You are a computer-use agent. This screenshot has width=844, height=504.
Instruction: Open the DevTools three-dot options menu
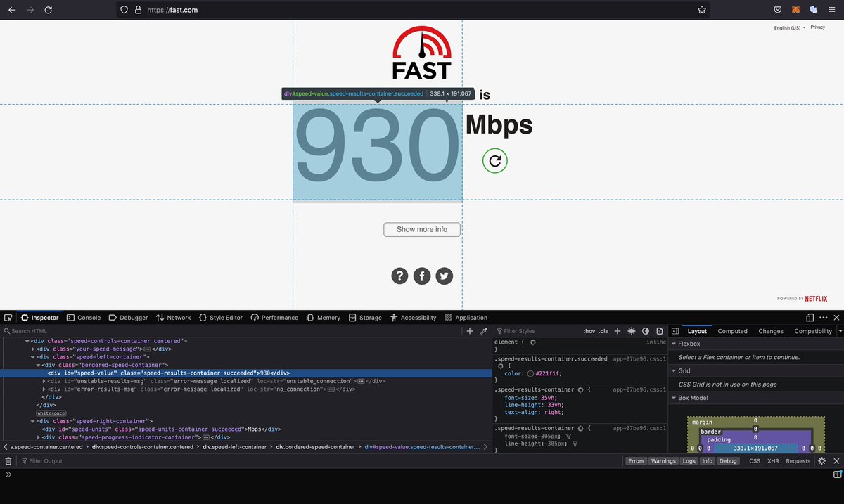point(824,318)
